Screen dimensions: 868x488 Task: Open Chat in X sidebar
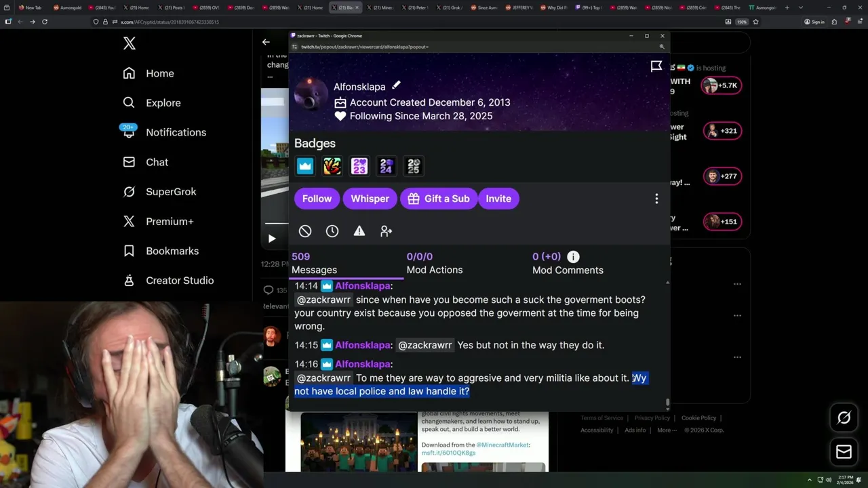point(145,162)
